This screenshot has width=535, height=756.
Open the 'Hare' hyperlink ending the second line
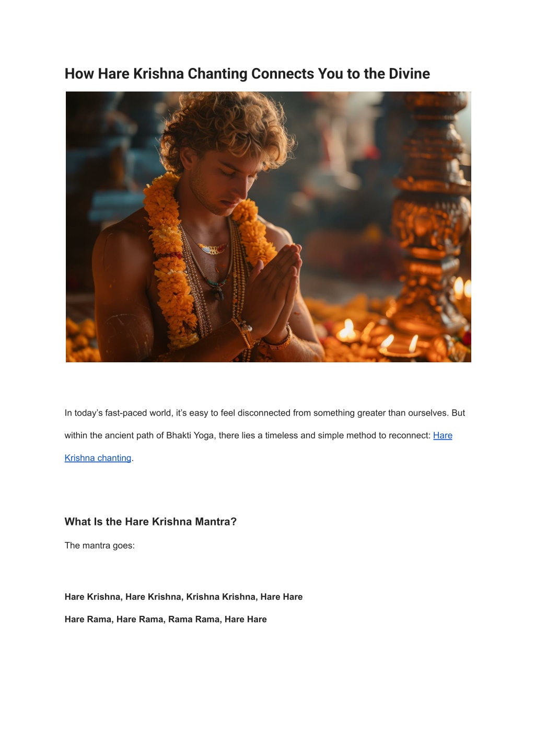click(x=443, y=436)
